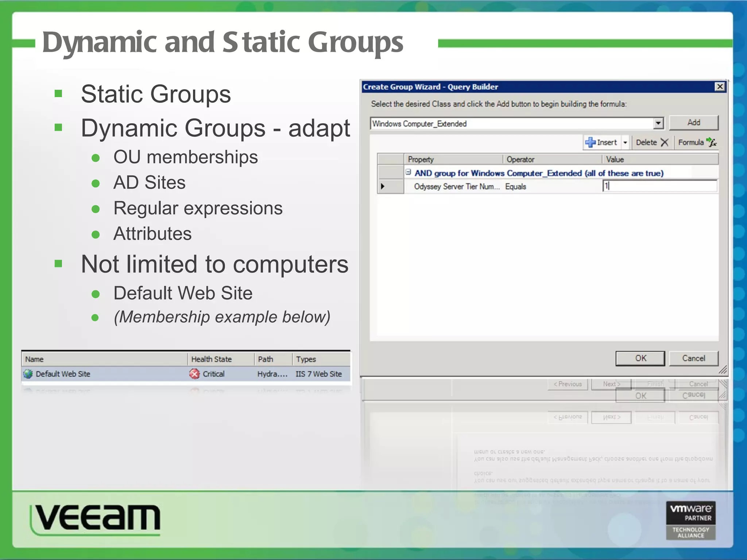Viewport: 747px width, 560px height.
Task: Click the Add button next to class dropdown
Action: click(x=694, y=122)
